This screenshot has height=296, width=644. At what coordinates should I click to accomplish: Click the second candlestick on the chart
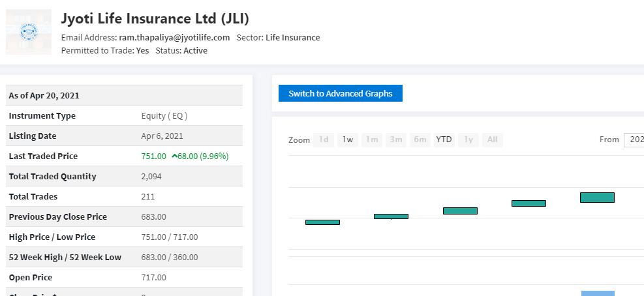391,216
